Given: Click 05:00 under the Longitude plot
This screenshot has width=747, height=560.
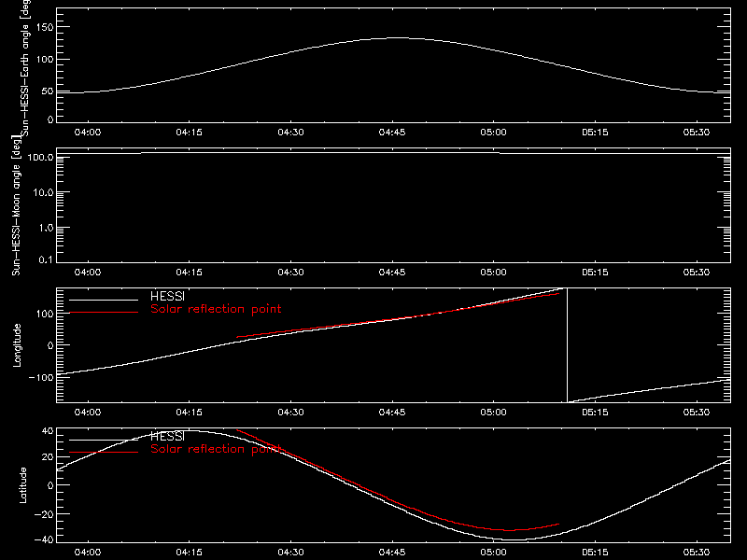Looking at the screenshot, I should (x=494, y=413).
